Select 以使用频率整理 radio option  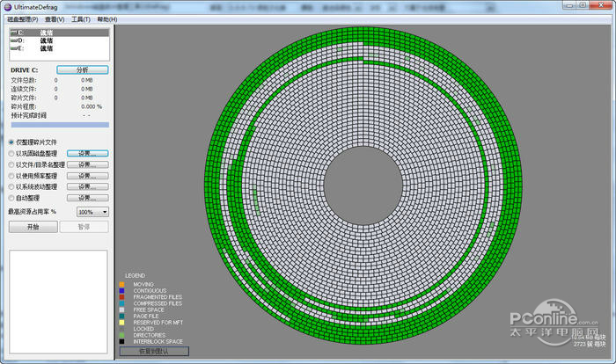11,176
